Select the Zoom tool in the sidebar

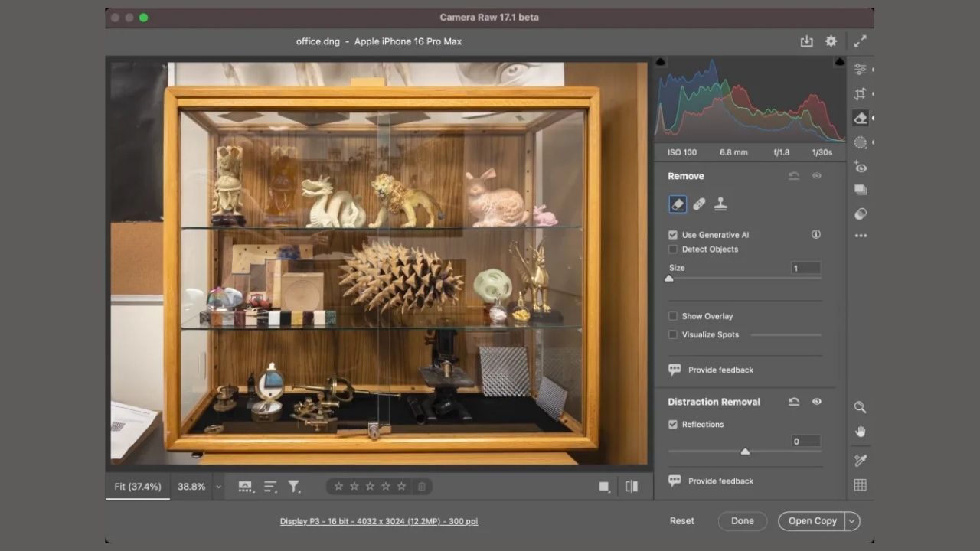pos(860,407)
